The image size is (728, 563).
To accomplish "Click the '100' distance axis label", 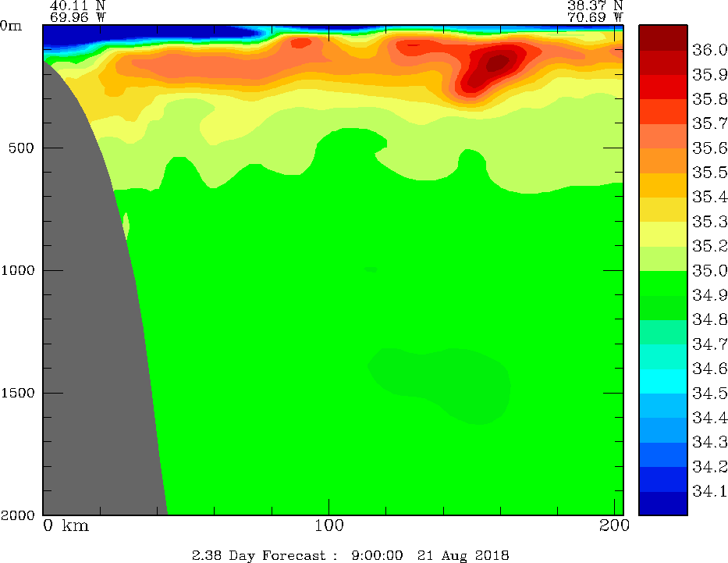I will point(329,526).
